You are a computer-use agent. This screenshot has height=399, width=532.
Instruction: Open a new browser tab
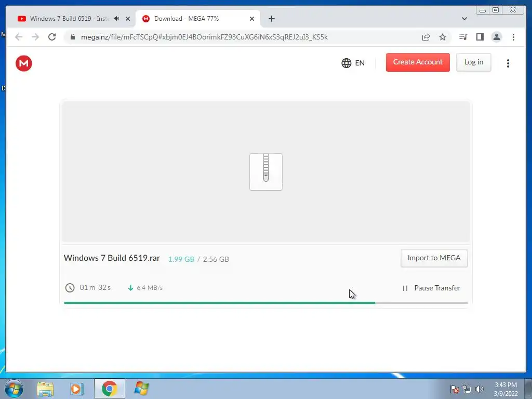(x=271, y=19)
